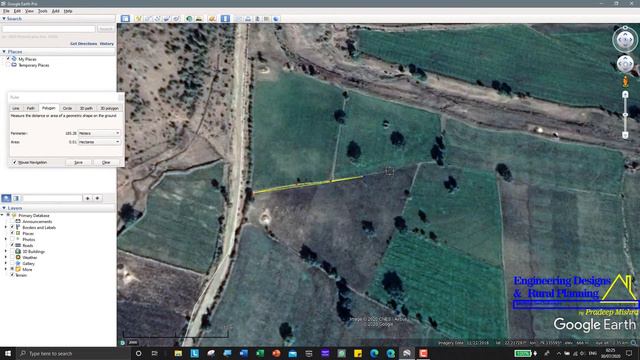
Task: Enable the Weather layer checkbox
Action: click(12, 257)
